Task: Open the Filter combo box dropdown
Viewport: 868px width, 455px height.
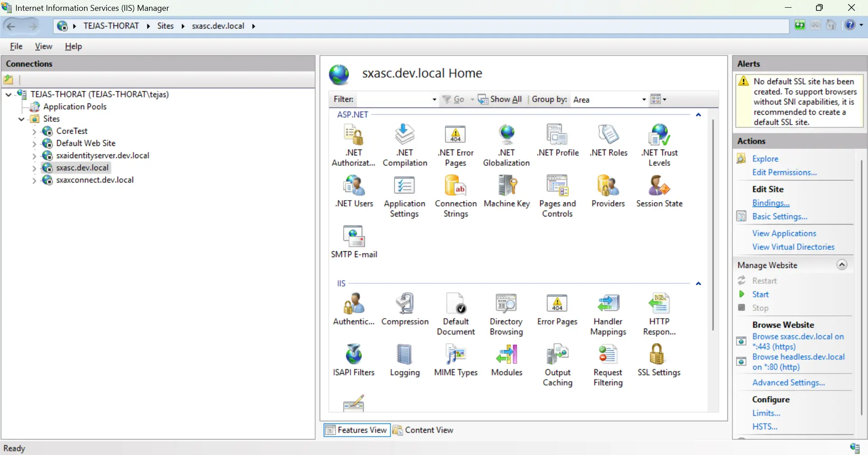Action: click(434, 99)
